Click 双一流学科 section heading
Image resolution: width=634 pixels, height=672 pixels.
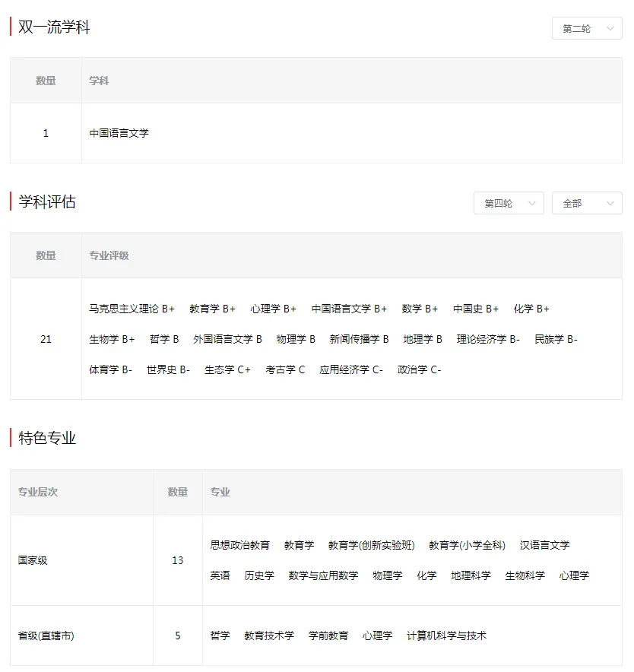[x=54, y=27]
